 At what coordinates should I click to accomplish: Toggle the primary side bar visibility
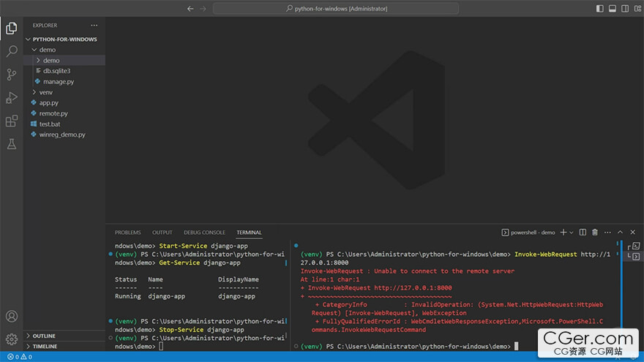600,9
